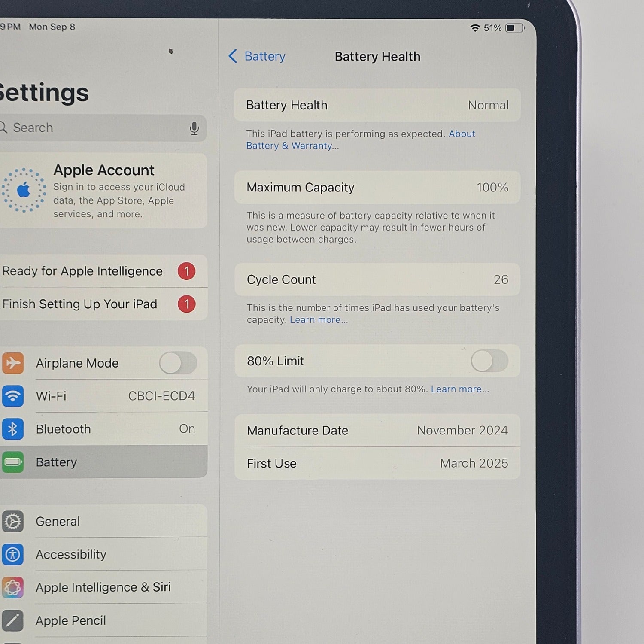Click Learn more under Cycle Count
Image resolution: width=644 pixels, height=644 pixels.
coord(319,320)
